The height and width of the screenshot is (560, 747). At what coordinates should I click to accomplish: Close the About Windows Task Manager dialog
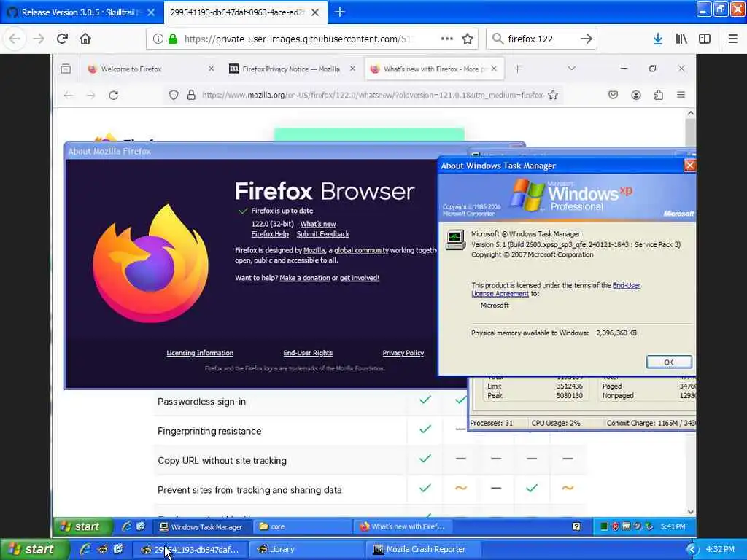(x=689, y=166)
